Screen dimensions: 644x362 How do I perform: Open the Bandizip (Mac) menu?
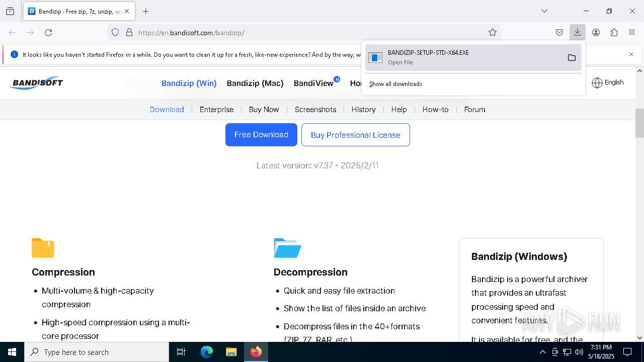point(255,83)
